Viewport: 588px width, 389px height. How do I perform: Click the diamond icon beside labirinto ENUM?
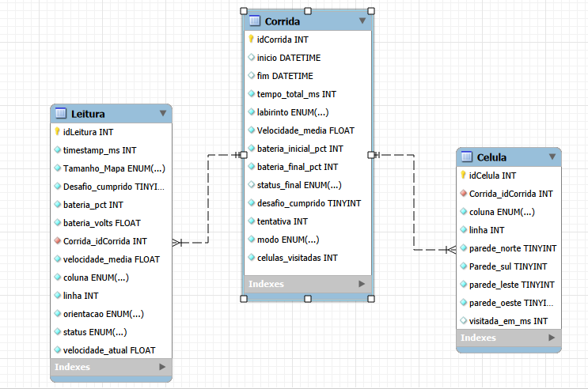[251, 111]
